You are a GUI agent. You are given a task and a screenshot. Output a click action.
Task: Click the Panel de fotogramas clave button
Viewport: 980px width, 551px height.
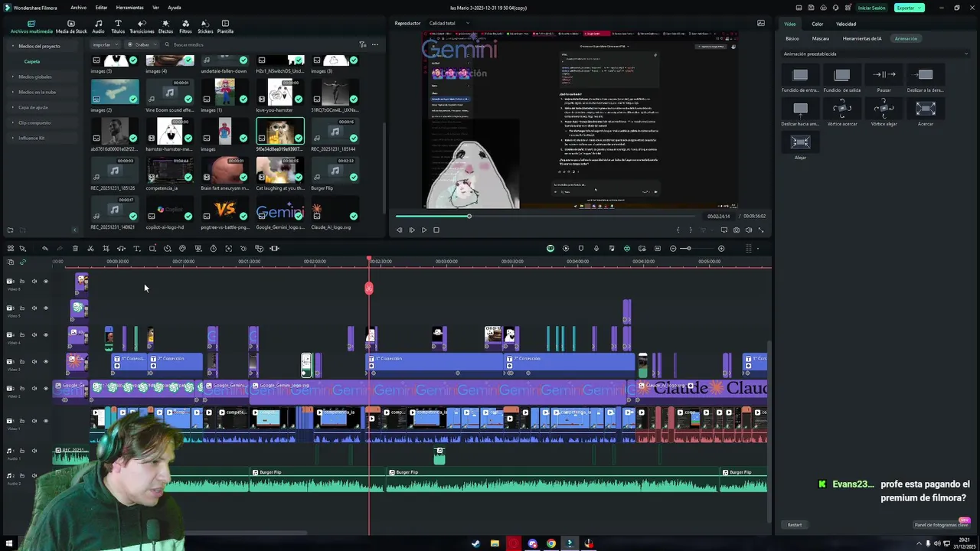point(941,524)
